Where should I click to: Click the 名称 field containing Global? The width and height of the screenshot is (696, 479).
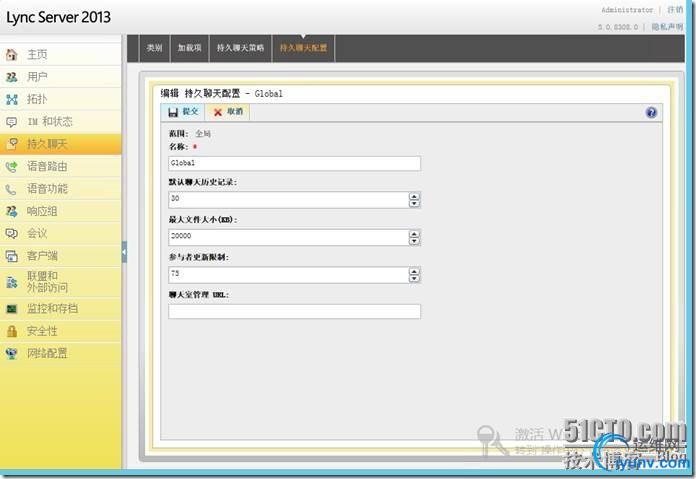click(294, 163)
